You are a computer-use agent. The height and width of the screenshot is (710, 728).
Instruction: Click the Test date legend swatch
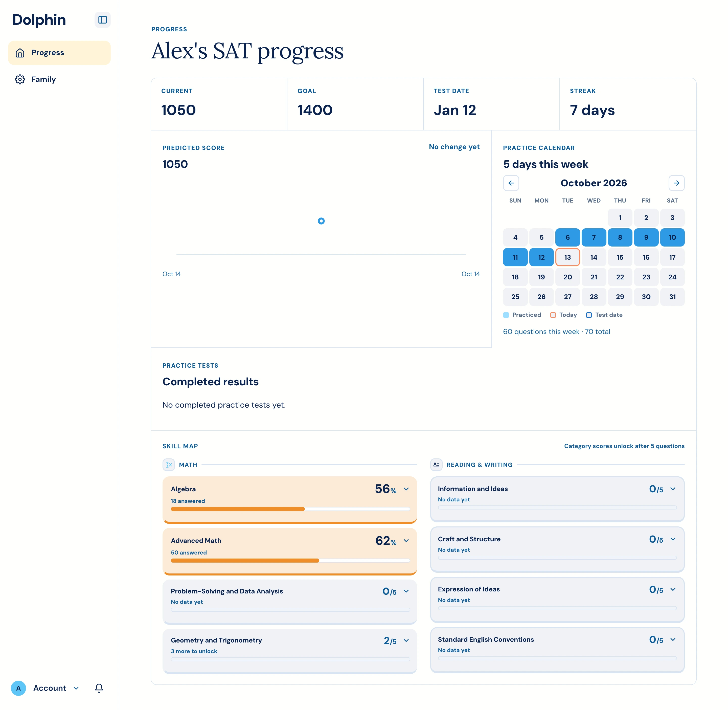coord(588,315)
